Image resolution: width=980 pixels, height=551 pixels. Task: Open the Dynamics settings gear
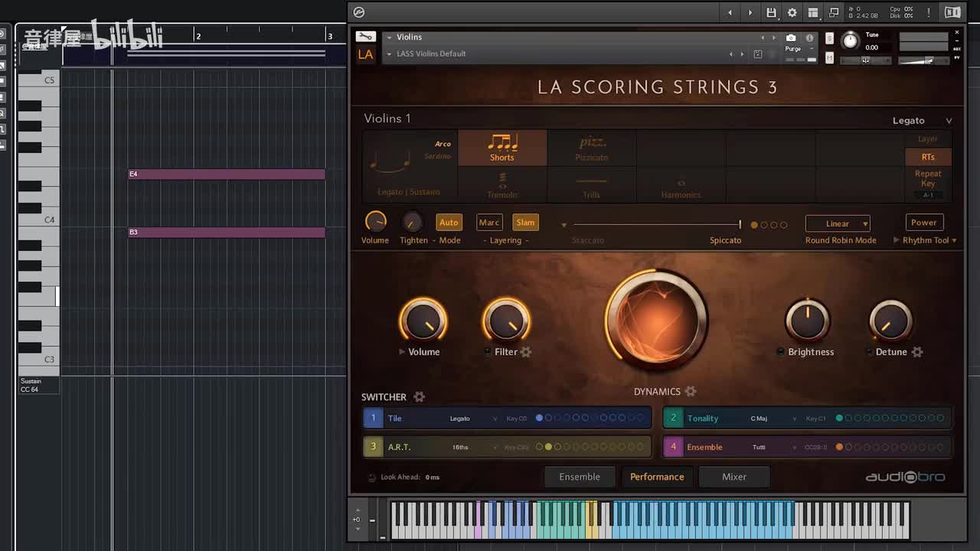coord(691,392)
